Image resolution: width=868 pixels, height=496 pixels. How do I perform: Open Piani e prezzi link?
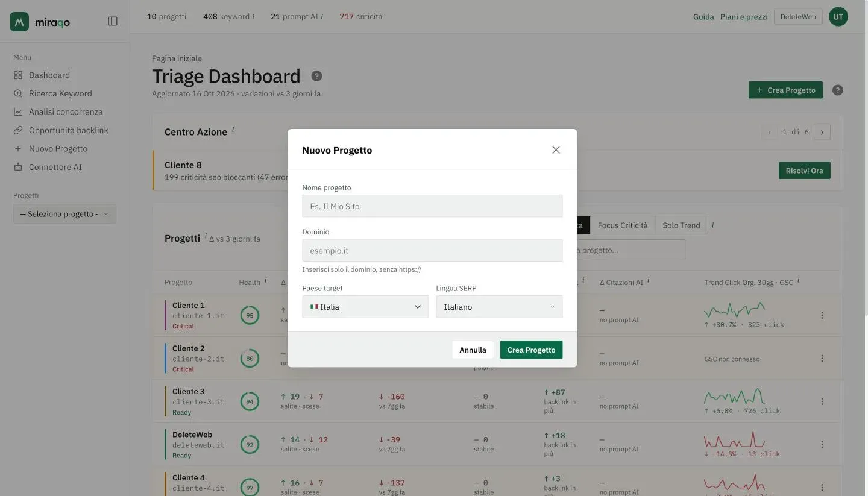pos(744,17)
